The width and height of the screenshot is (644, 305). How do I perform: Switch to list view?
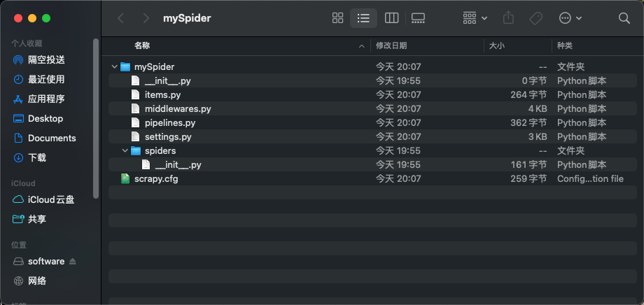[x=363, y=18]
